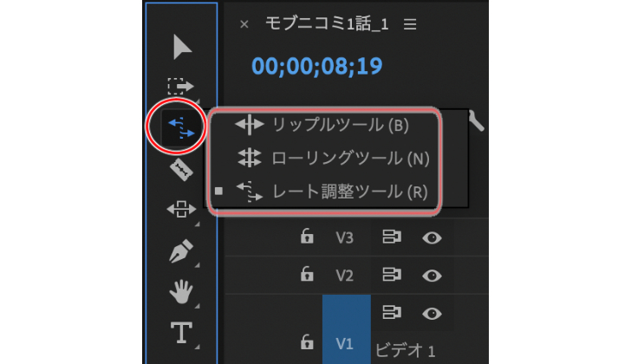The height and width of the screenshot is (364, 631).
Task: Toggle V3 track eye visibility
Action: [432, 238]
